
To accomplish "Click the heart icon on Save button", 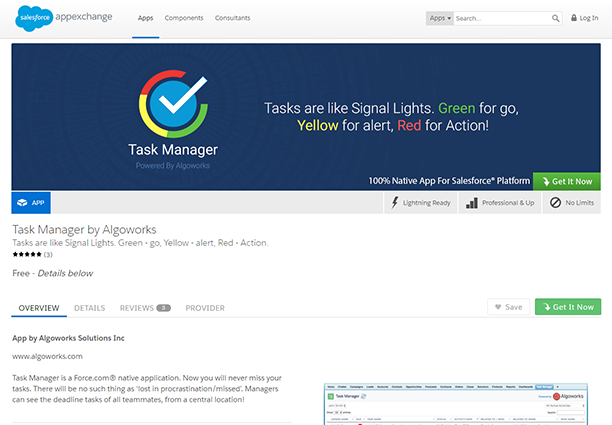I will (x=498, y=307).
